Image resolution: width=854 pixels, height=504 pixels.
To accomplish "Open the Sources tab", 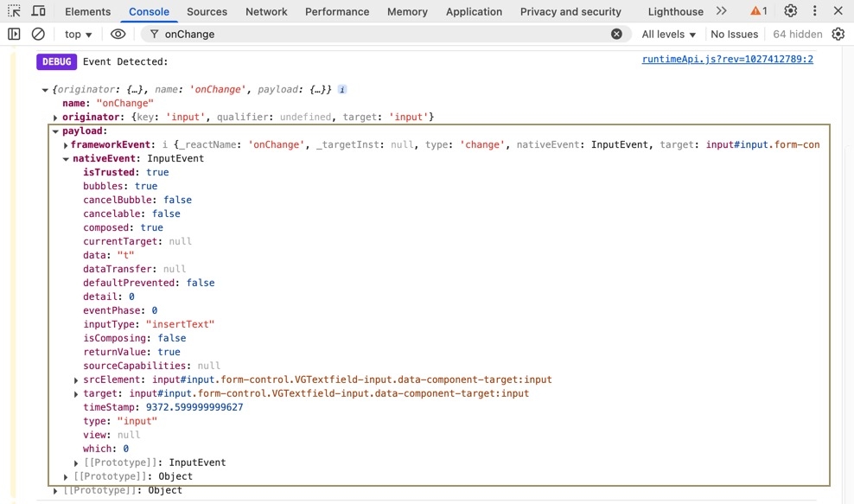I will (x=207, y=11).
